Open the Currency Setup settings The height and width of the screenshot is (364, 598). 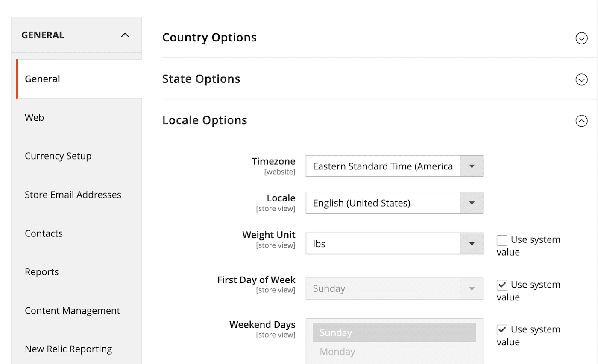point(58,156)
